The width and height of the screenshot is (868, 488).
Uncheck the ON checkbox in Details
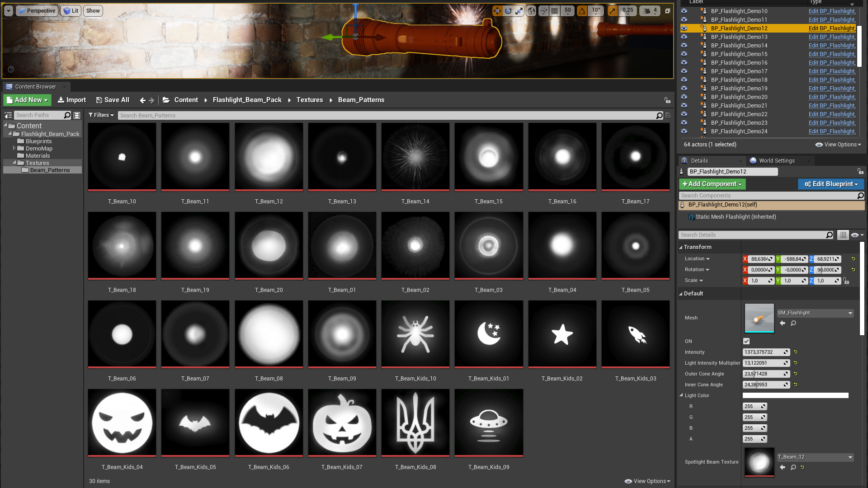click(746, 341)
